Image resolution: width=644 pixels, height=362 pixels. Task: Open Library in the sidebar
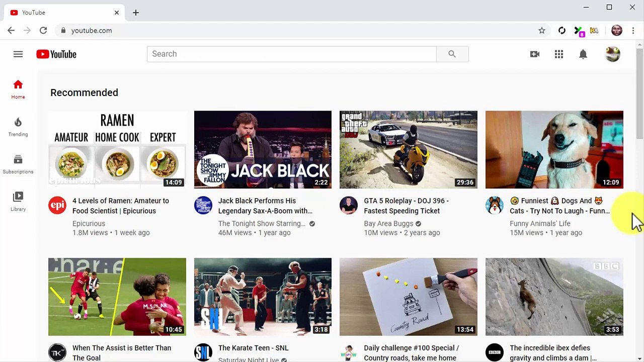tap(18, 201)
